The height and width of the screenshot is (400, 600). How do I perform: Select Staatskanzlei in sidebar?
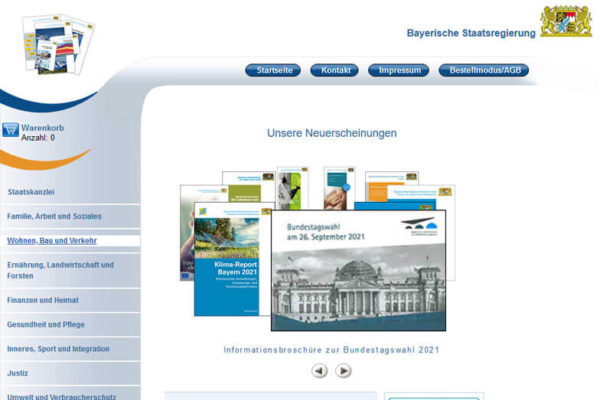31,192
